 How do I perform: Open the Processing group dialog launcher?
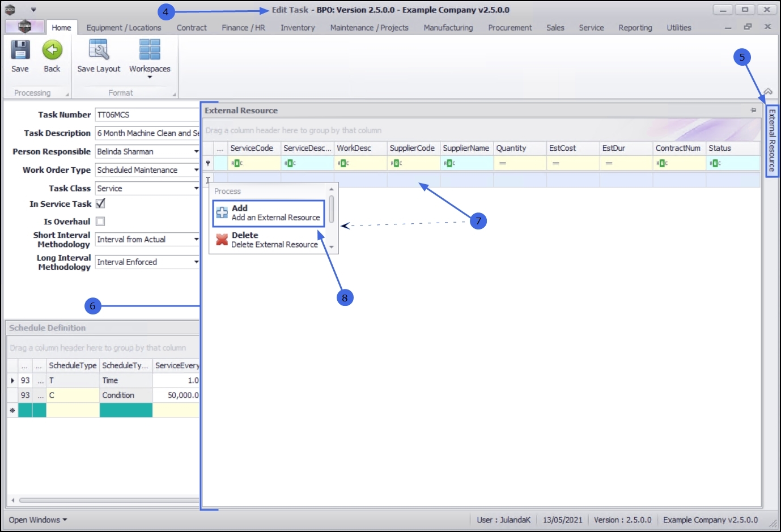tap(67, 94)
